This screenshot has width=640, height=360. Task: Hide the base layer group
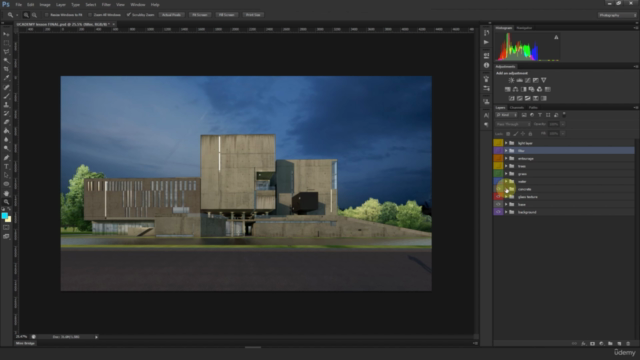(x=498, y=204)
